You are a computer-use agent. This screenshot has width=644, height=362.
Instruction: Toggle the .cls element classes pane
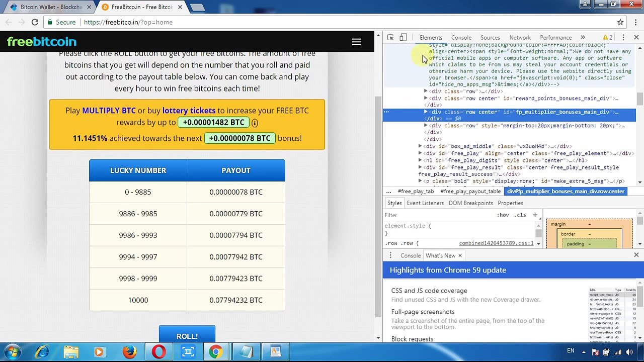(520, 215)
